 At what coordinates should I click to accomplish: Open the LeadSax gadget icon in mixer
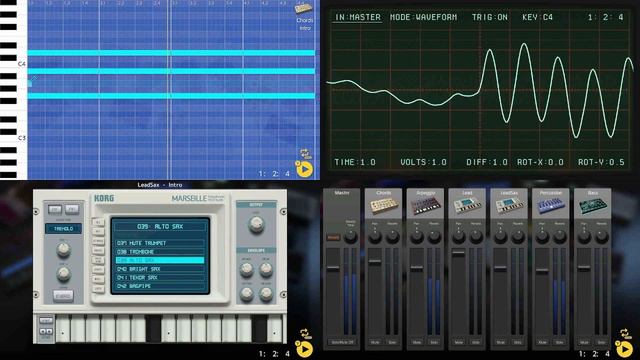509,206
